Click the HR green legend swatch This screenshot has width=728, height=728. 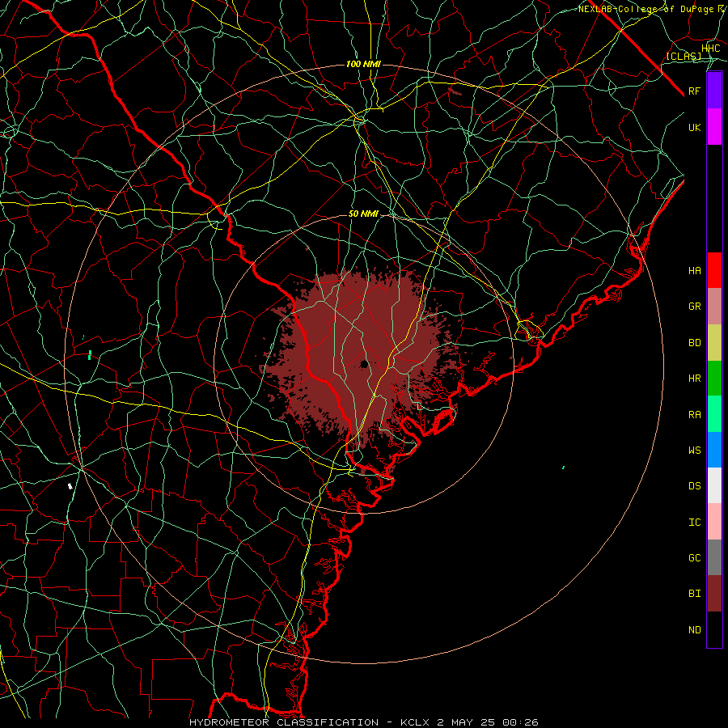coord(714,378)
